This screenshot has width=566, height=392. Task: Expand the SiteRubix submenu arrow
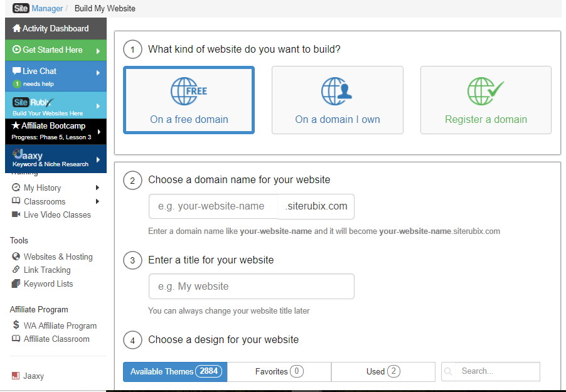tap(98, 106)
